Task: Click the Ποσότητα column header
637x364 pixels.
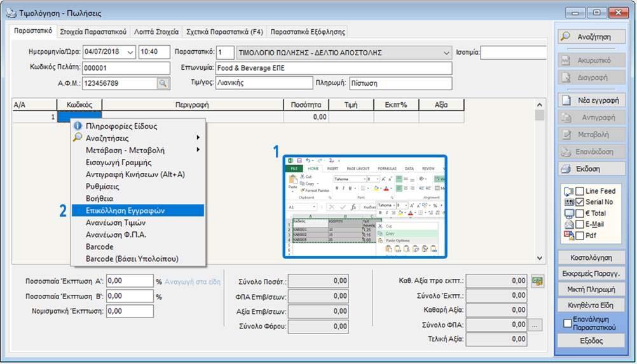Action: click(306, 105)
